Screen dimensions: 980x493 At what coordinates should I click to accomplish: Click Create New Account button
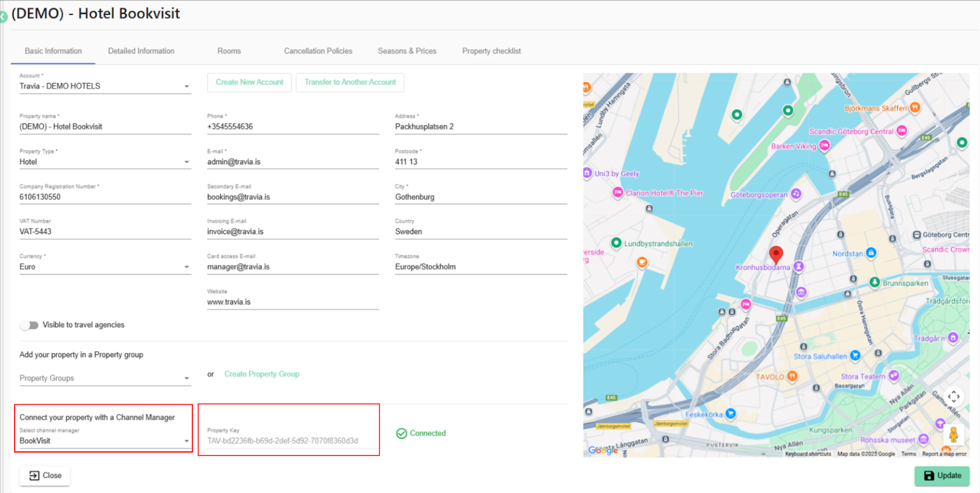(249, 82)
